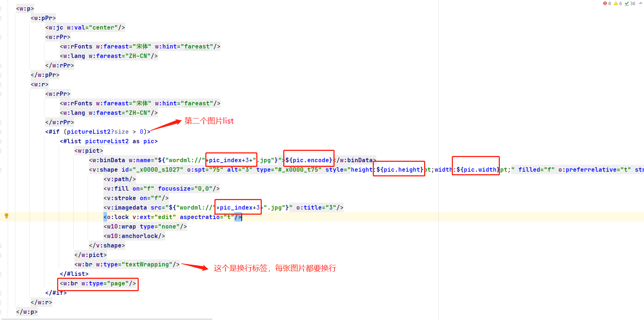The image size is (644, 320).
Task: Click the filled="f" attribute
Action: [537, 169]
